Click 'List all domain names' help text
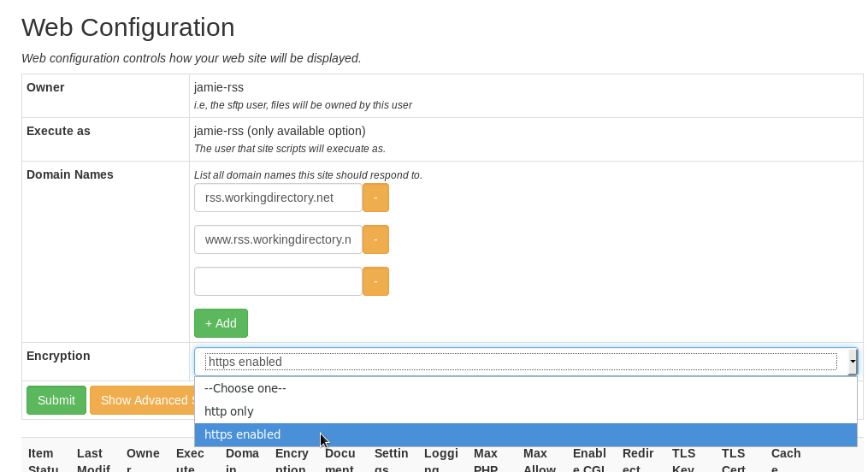Viewport: 868px width, 472px height. [308, 175]
